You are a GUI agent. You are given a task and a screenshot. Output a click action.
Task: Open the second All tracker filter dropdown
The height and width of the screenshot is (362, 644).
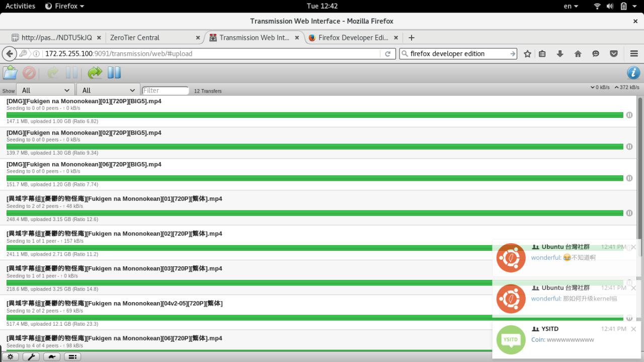pyautogui.click(x=108, y=90)
